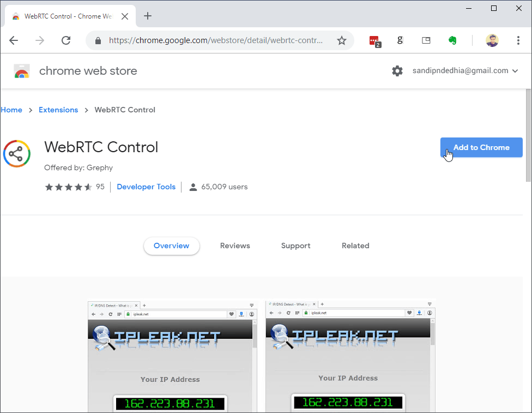Click the Add to Chrome button
Image resolution: width=532 pixels, height=413 pixels.
pyautogui.click(x=481, y=147)
